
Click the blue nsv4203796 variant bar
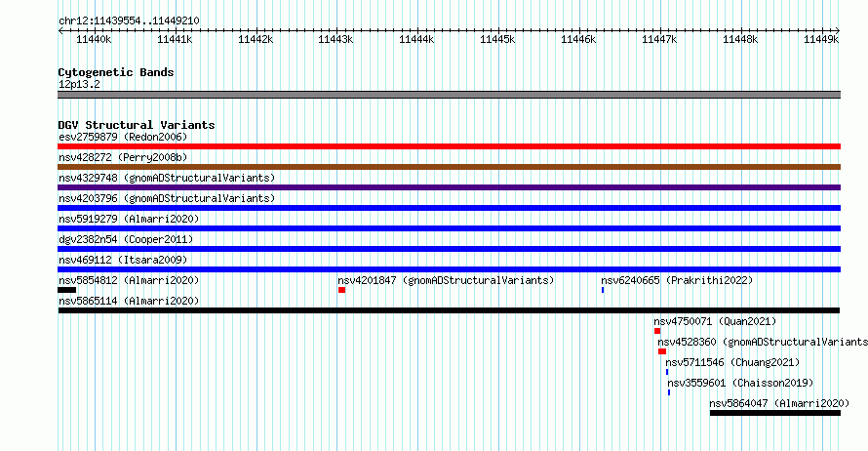point(449,208)
